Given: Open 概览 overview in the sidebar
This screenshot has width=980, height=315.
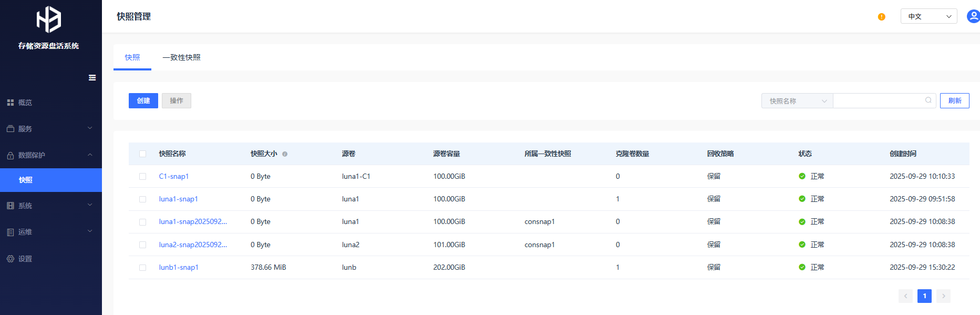Looking at the screenshot, I should pyautogui.click(x=25, y=103).
